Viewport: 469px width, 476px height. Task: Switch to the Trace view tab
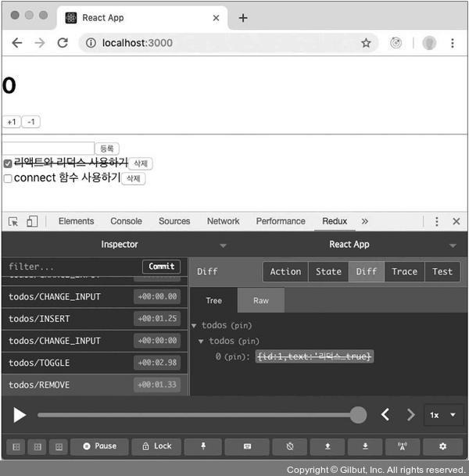coord(404,272)
